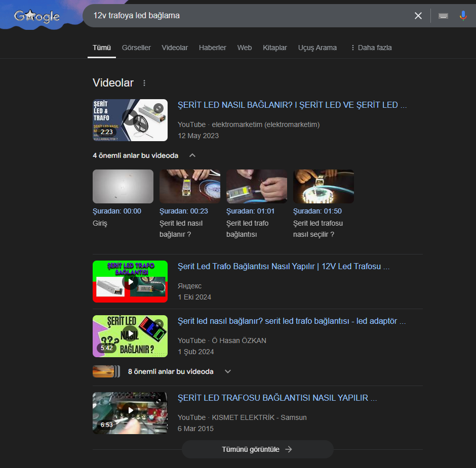The height and width of the screenshot is (468, 476).
Task: Click the 6 Mar 2015 date text
Action: pos(195,429)
